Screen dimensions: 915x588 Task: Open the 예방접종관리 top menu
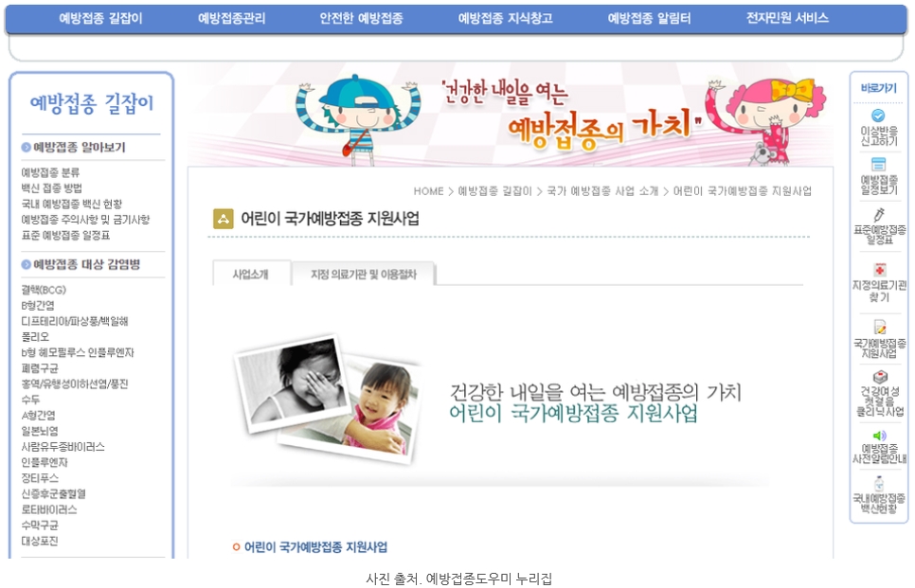pos(232,19)
